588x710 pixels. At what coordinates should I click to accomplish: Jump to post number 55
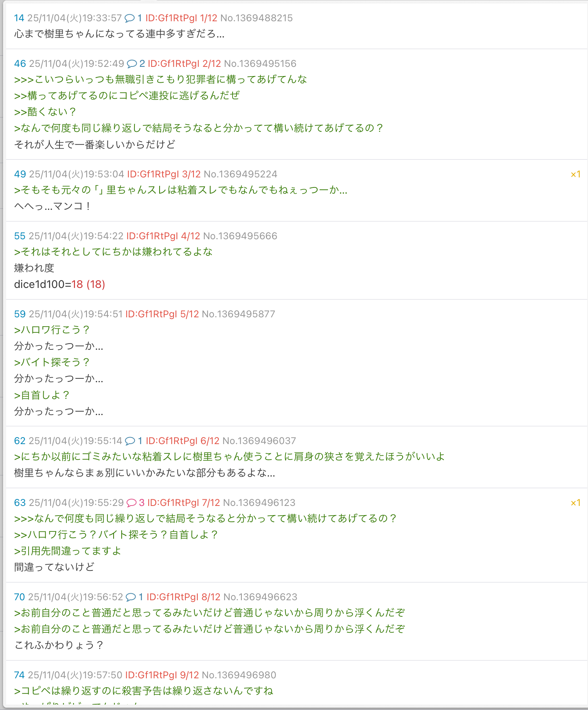20,236
